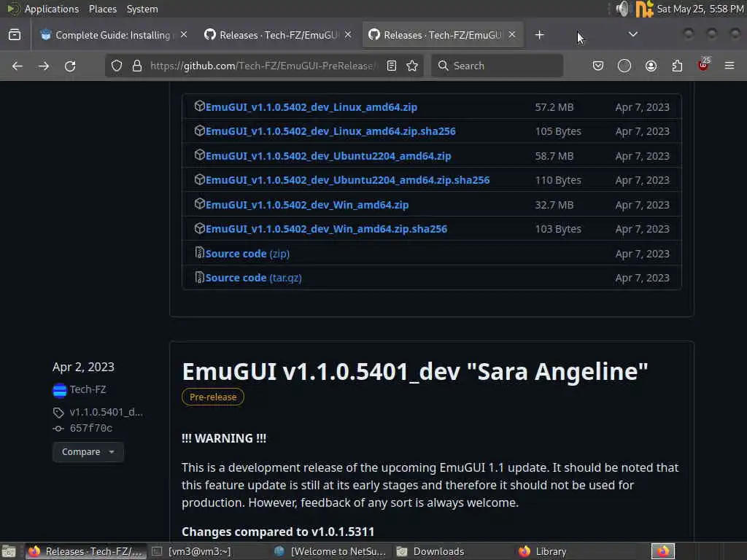Image resolution: width=747 pixels, height=560 pixels.
Task: Open the date and time clock
Action: (x=700, y=9)
